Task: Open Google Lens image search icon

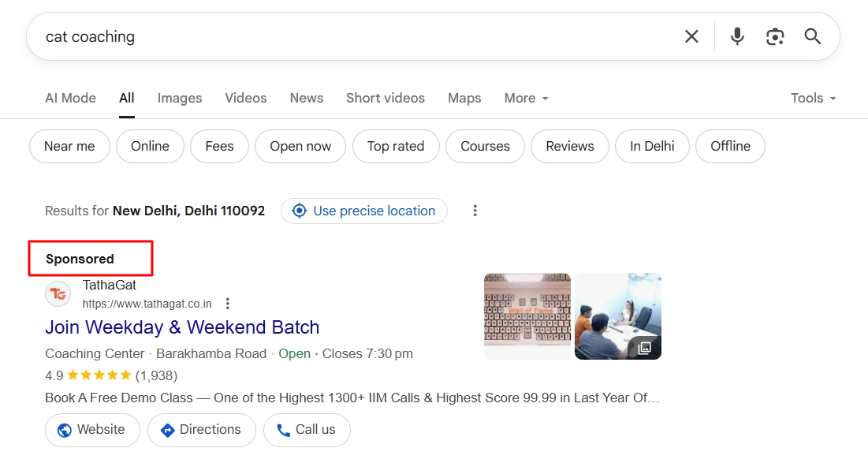Action: pyautogui.click(x=775, y=36)
